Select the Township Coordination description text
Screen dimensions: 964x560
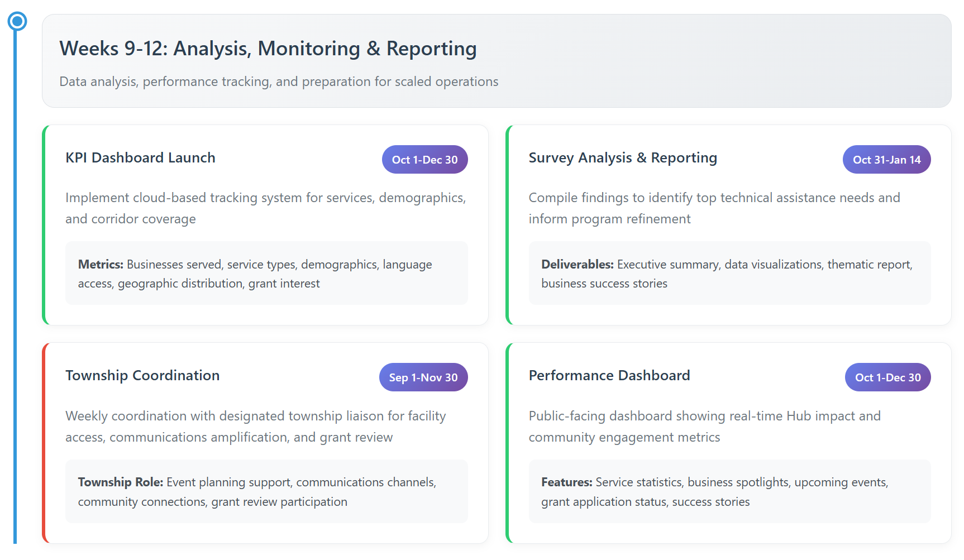point(255,427)
